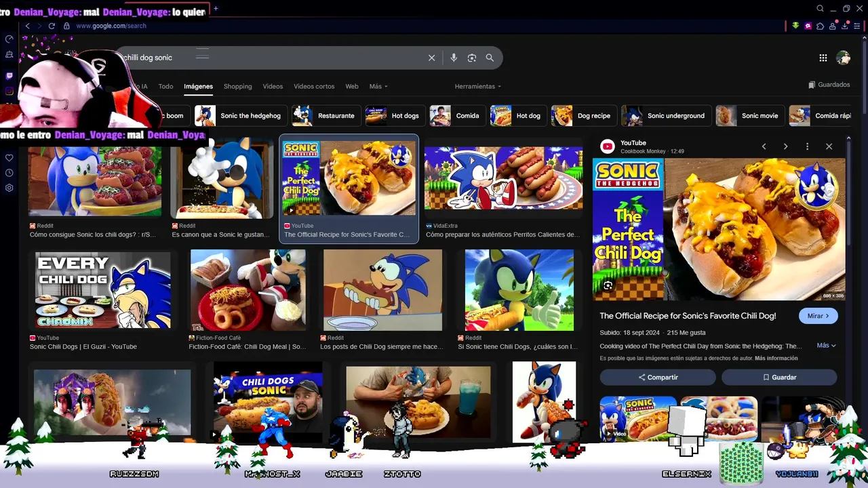Open the VidaExtra Sonic chili dogs thumbnail
This screenshot has width=868, height=488.
pyautogui.click(x=503, y=178)
